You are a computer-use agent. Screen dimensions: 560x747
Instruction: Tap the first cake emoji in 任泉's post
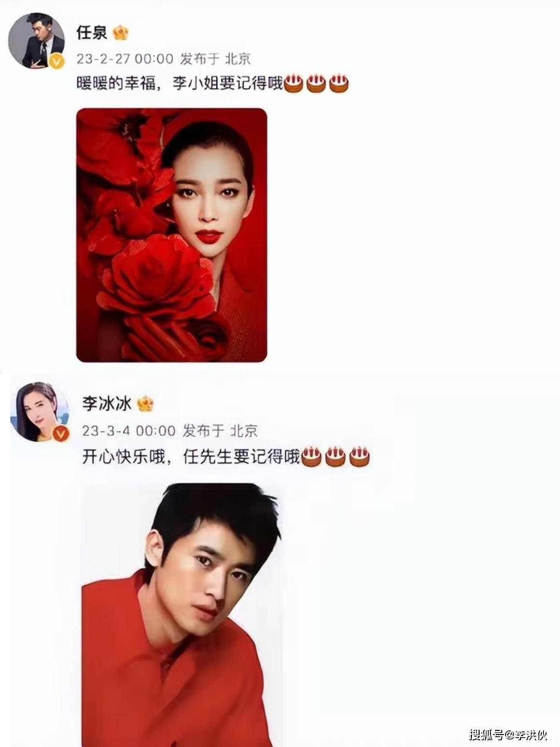point(293,84)
